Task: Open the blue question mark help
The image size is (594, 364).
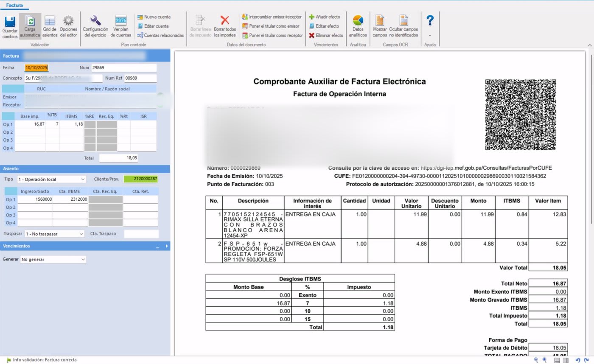Action: (x=430, y=20)
